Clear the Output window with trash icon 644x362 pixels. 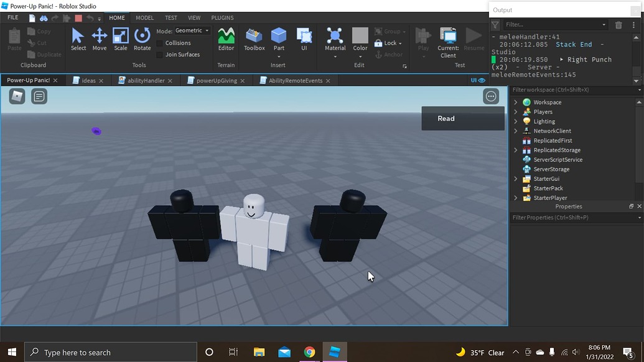point(618,24)
